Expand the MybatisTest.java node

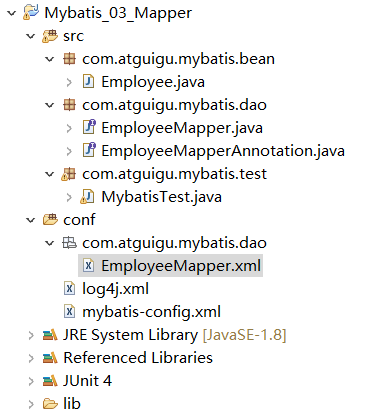[x=69, y=197]
